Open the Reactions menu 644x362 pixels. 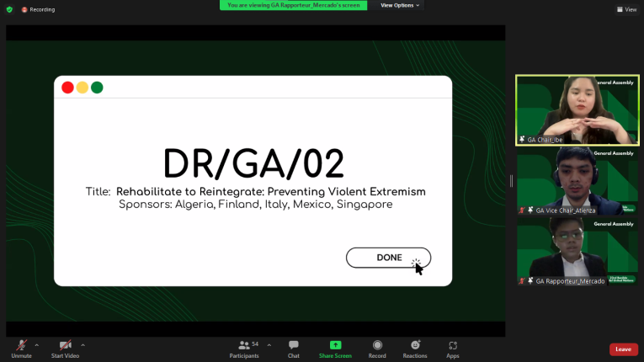pos(415,349)
